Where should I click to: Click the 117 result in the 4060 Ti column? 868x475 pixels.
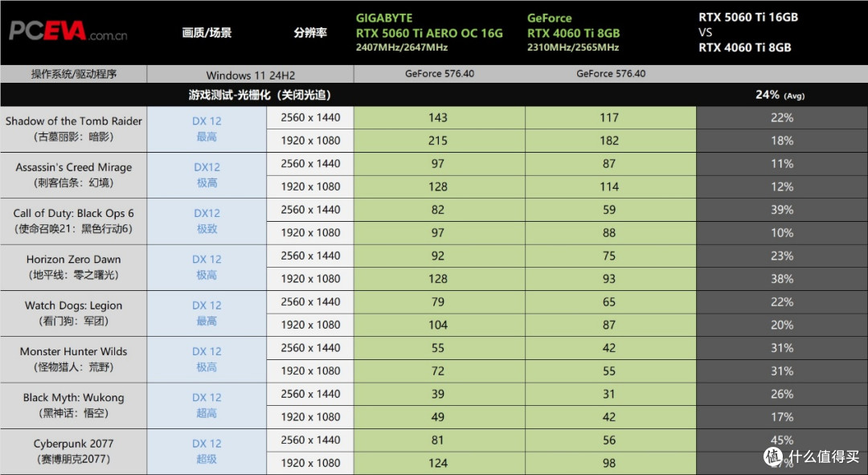click(609, 117)
